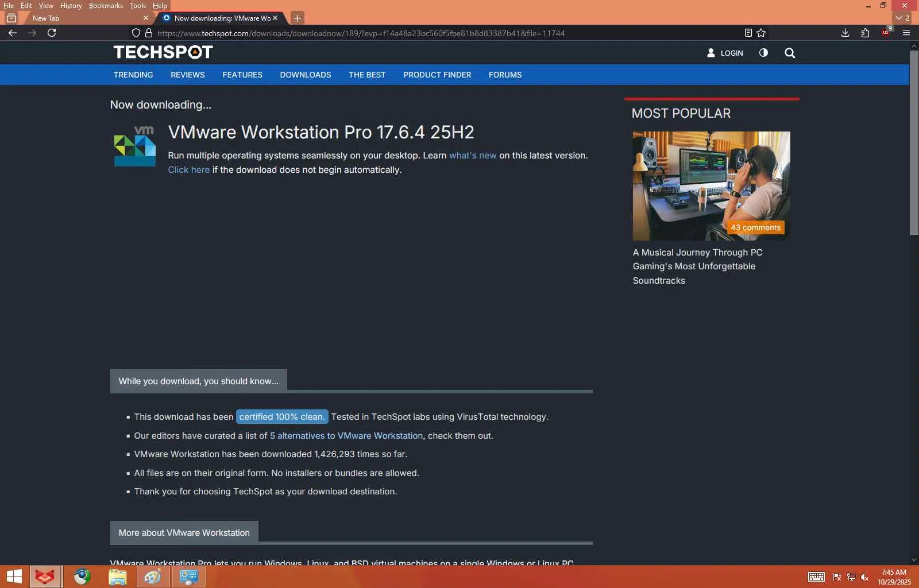This screenshot has width=919, height=588.
Task: Open the Tools menu
Action: (x=138, y=6)
